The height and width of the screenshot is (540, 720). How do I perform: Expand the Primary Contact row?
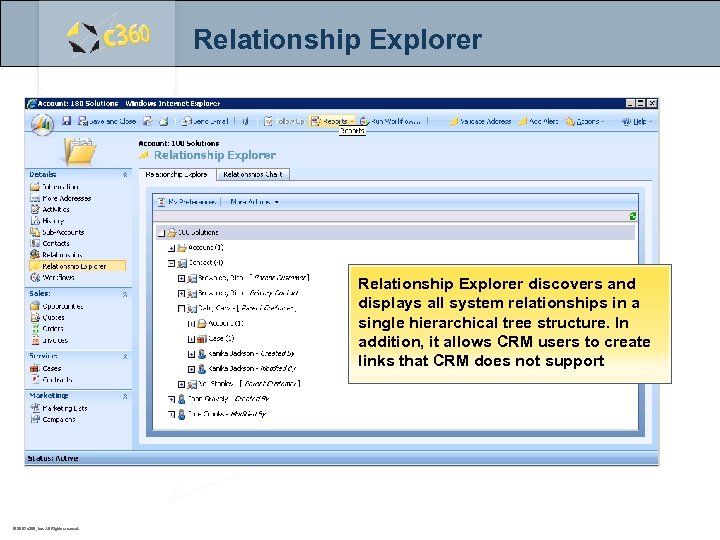(181, 293)
